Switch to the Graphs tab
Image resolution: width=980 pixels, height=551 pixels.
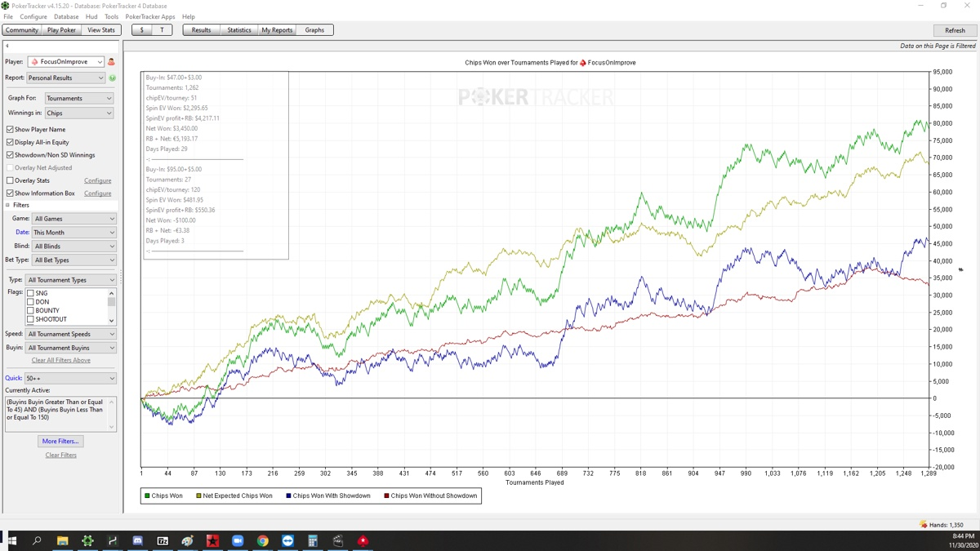pos(314,30)
